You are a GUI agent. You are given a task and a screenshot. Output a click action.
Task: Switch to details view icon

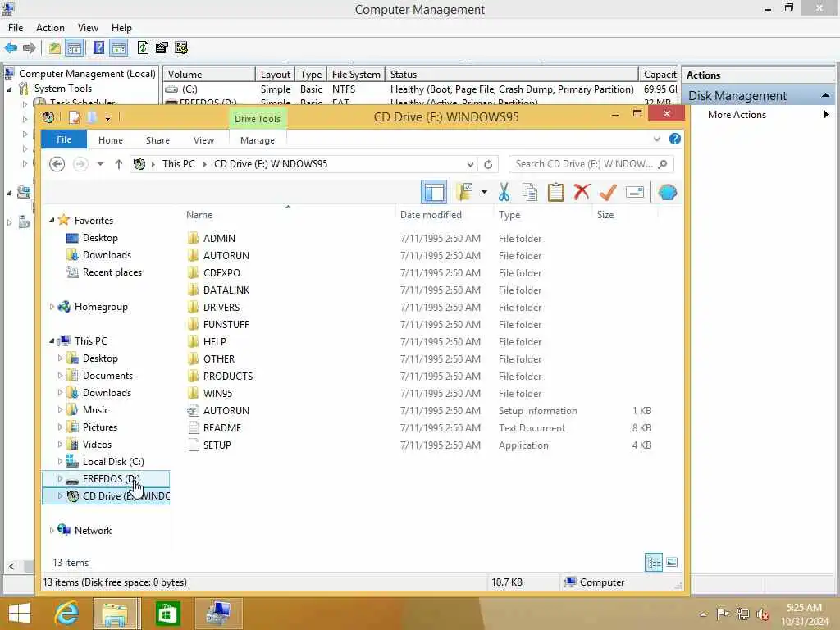coord(654,562)
